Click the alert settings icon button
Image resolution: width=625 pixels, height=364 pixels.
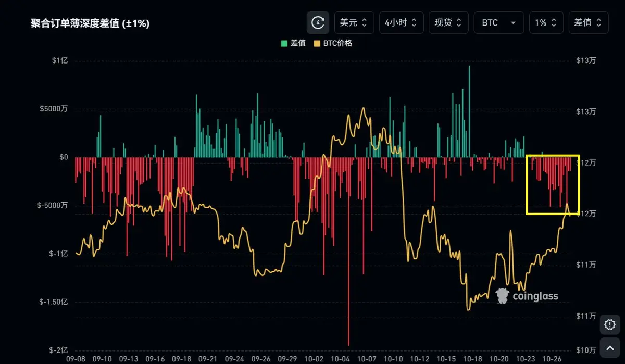(610, 324)
